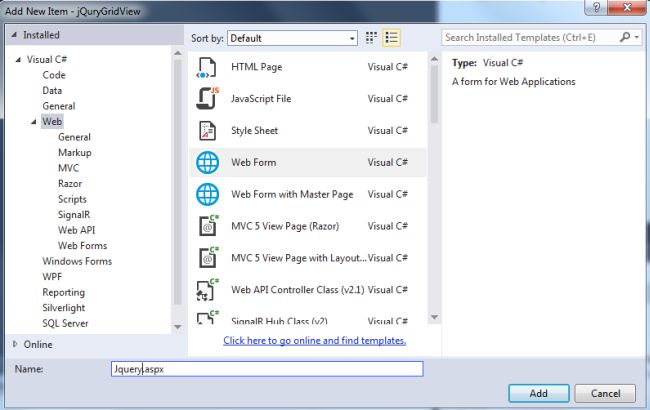Select the Web Forms category
This screenshot has height=410, width=650.
(x=82, y=246)
